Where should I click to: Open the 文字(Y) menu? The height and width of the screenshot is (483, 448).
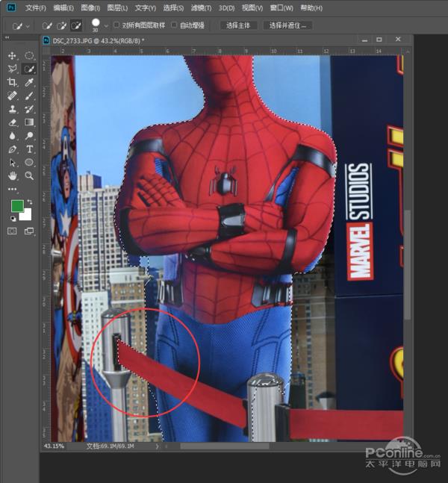coord(146,7)
